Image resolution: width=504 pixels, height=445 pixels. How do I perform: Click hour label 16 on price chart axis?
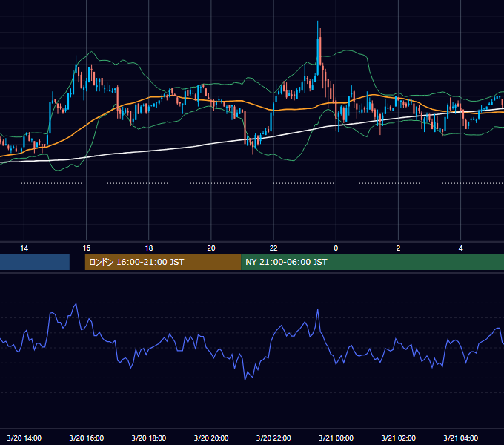[x=87, y=248]
